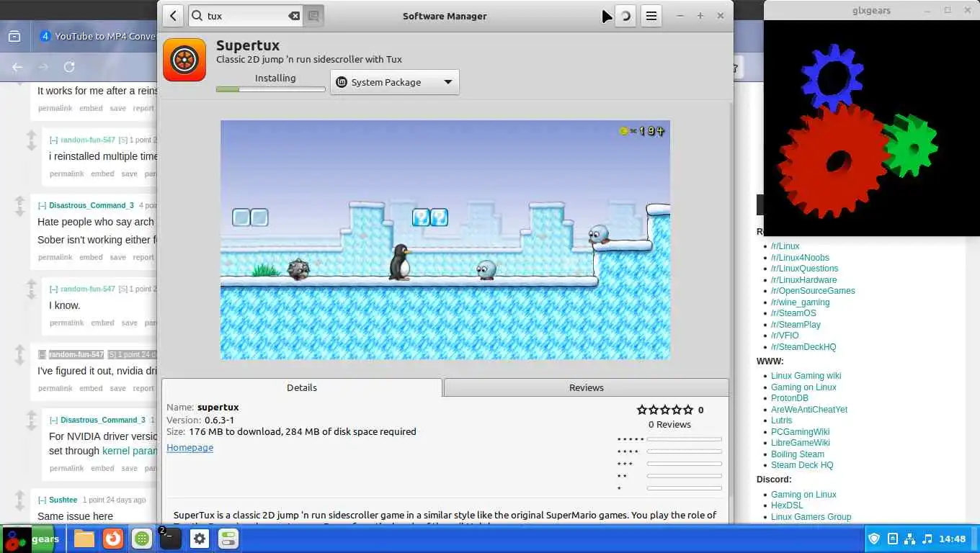Click the five-star rating row with 0

pyautogui.click(x=670, y=410)
